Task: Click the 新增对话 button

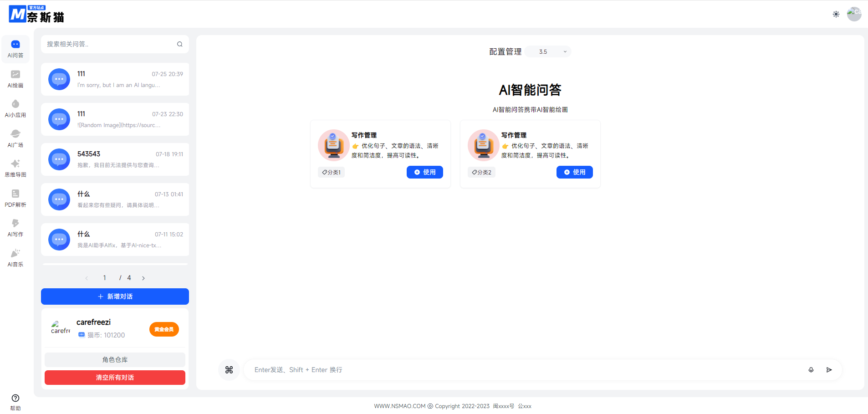Action: pyautogui.click(x=114, y=296)
